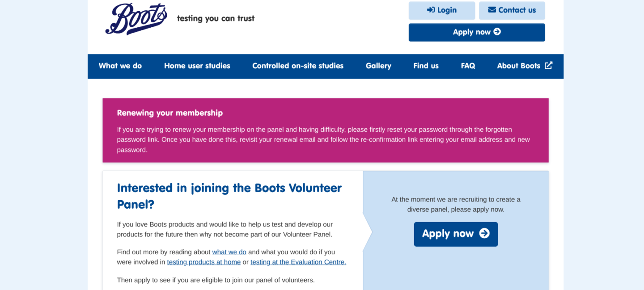Open the FAQ menu item
644x290 pixels.
468,66
